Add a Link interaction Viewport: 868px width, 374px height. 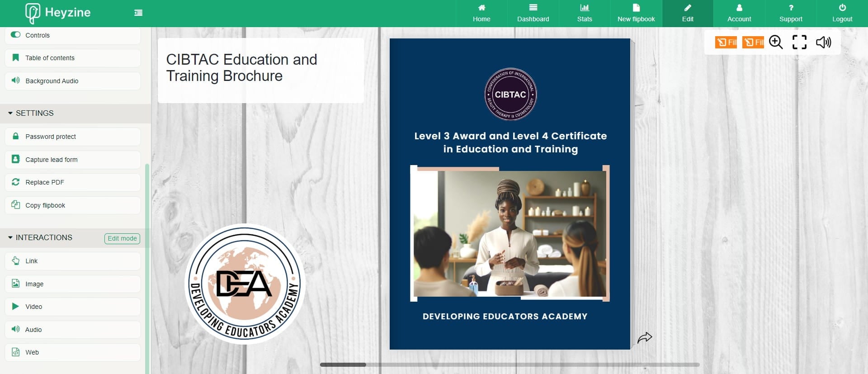(x=73, y=261)
